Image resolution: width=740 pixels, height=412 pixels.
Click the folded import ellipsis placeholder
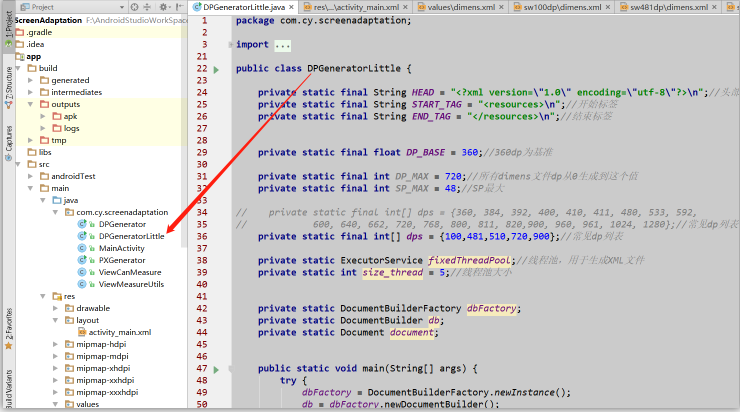click(x=283, y=45)
